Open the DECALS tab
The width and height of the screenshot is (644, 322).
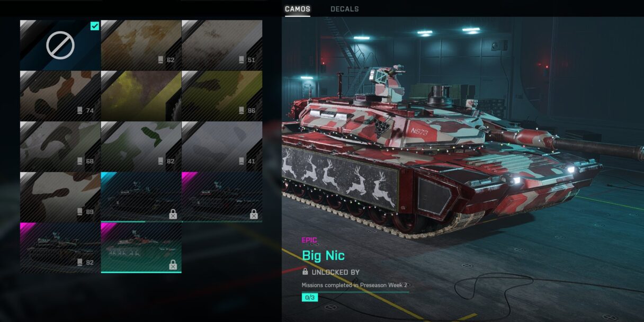point(345,9)
